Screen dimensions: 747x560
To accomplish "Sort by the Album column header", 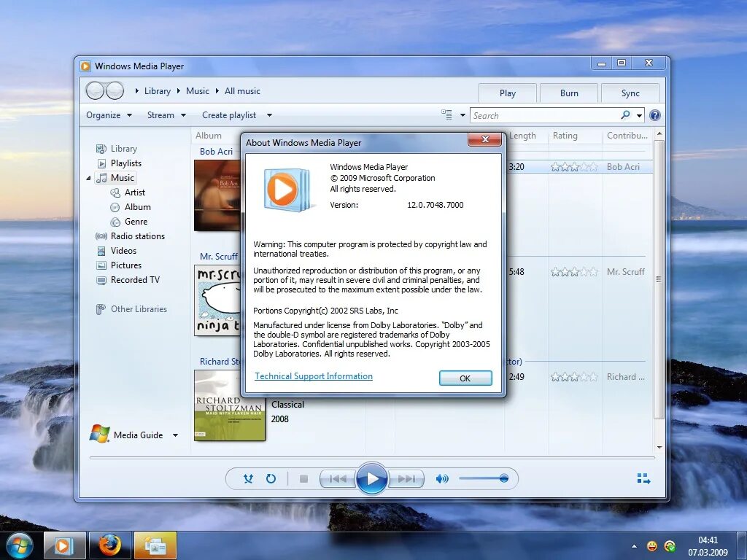I will 208,135.
